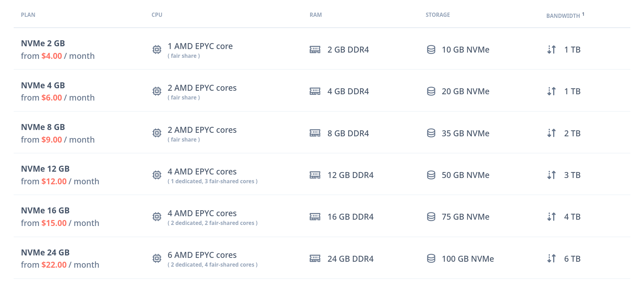
Task: Click the STORAGE column header
Action: point(438,15)
